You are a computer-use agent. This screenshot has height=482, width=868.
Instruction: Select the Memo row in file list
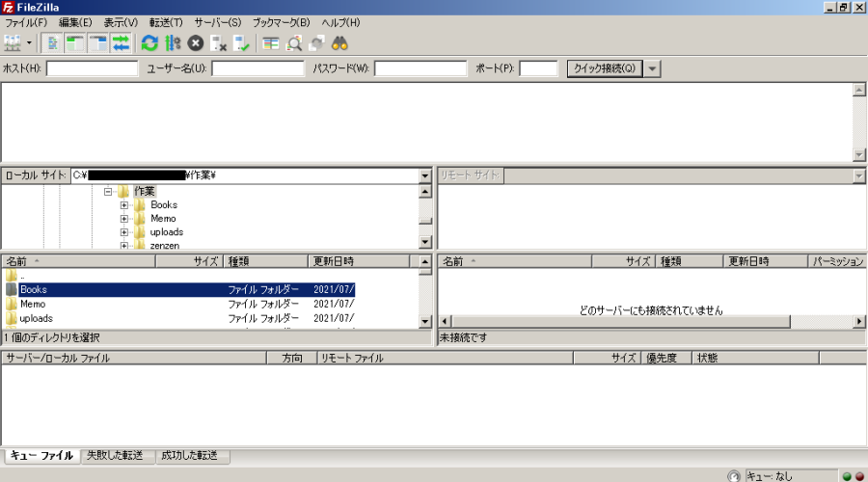[x=180, y=304]
